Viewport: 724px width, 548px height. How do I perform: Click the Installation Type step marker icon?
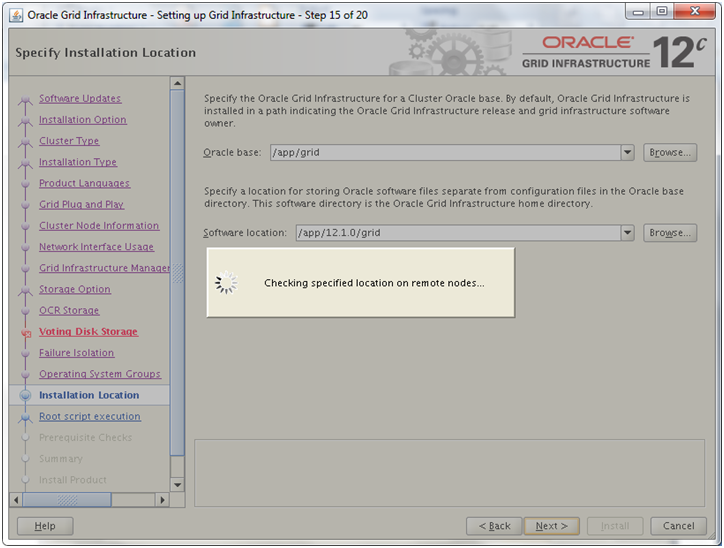(x=25, y=163)
